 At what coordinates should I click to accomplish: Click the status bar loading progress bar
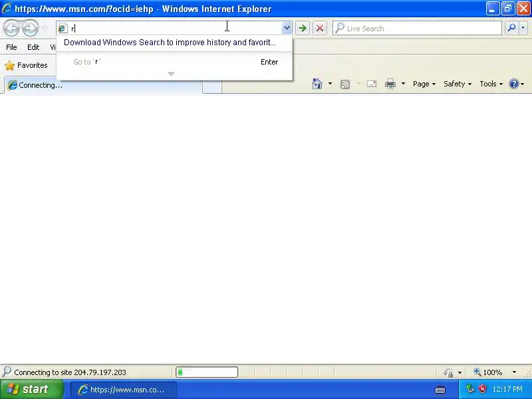(x=207, y=372)
